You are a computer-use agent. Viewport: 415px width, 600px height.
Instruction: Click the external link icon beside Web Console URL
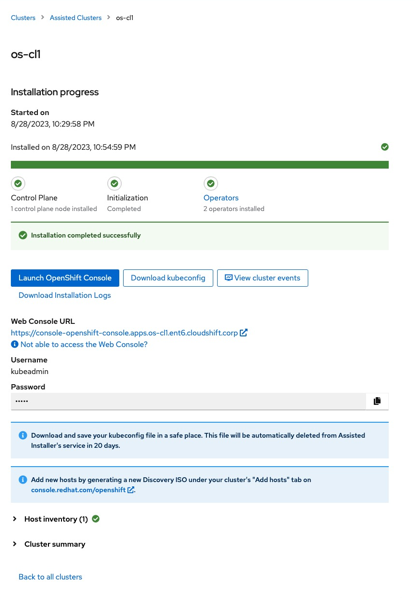(243, 333)
